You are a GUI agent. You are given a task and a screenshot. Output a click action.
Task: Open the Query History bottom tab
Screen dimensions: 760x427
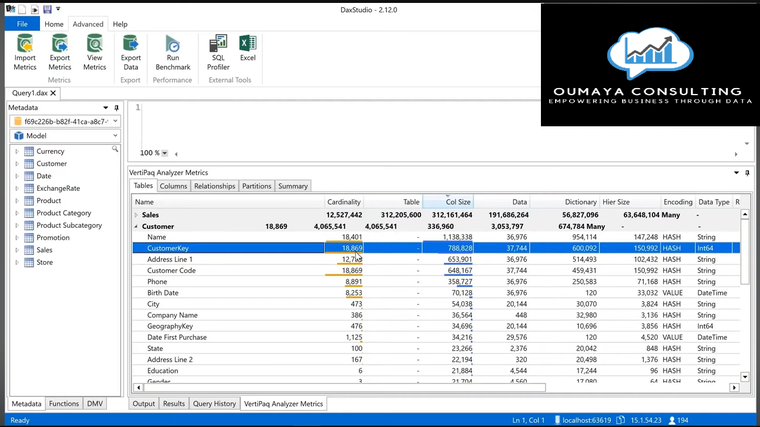(x=215, y=404)
